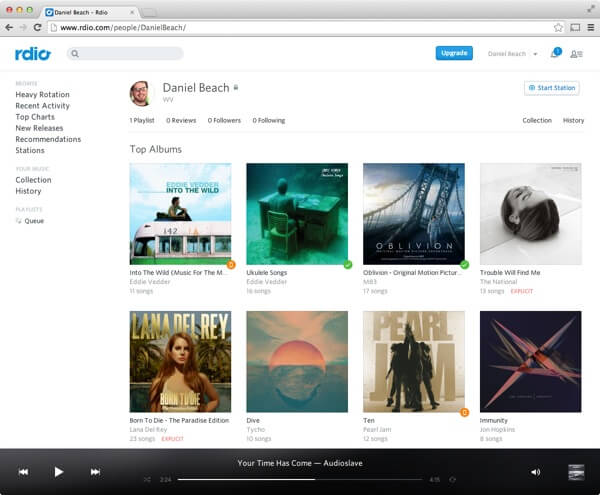
Task: Click Lana Del Rey artist link
Action: click(x=148, y=429)
